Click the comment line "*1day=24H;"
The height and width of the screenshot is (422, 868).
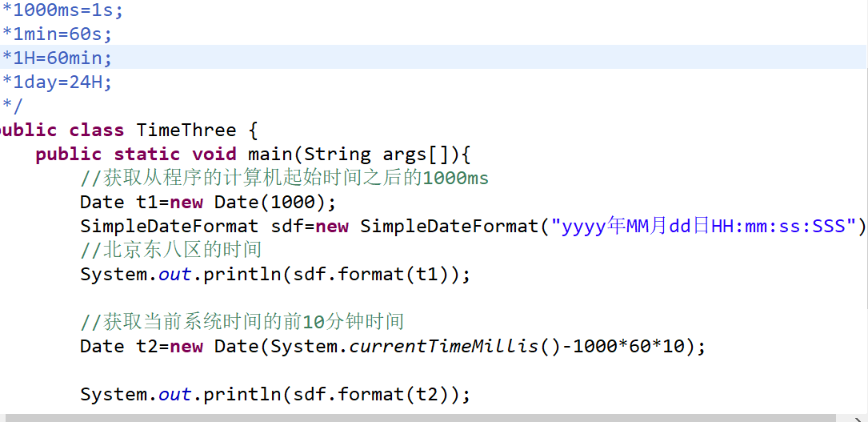point(57,82)
